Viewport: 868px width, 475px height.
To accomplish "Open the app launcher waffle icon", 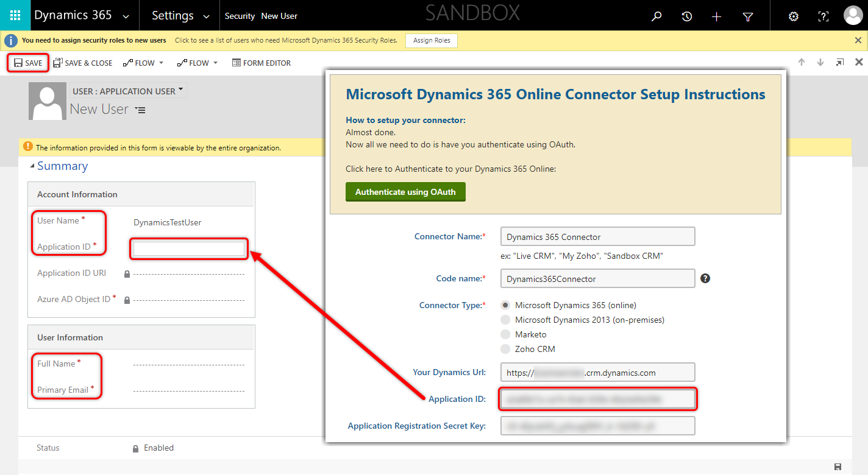I will point(15,15).
